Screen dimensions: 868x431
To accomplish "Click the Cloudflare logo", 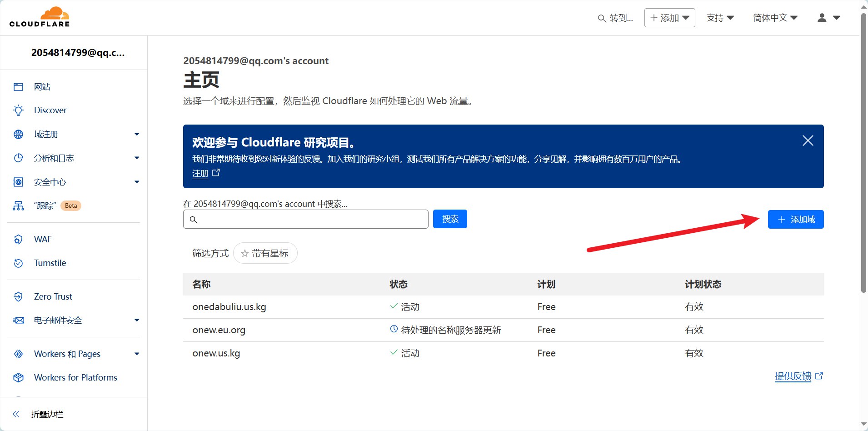I will (40, 17).
